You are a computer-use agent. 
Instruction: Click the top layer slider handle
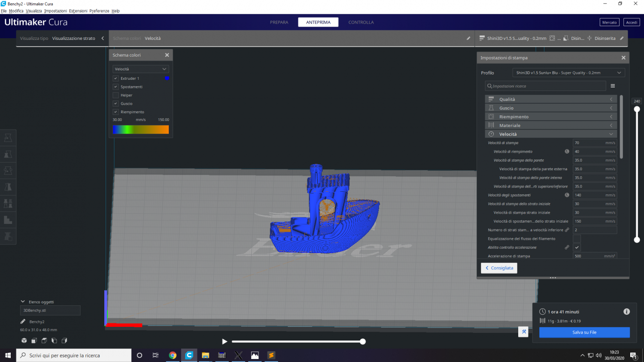[x=637, y=109]
